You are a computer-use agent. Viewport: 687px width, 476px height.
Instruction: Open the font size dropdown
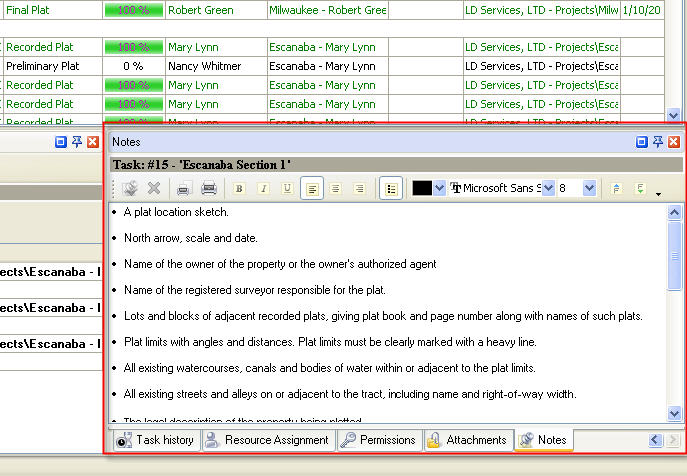[589, 188]
